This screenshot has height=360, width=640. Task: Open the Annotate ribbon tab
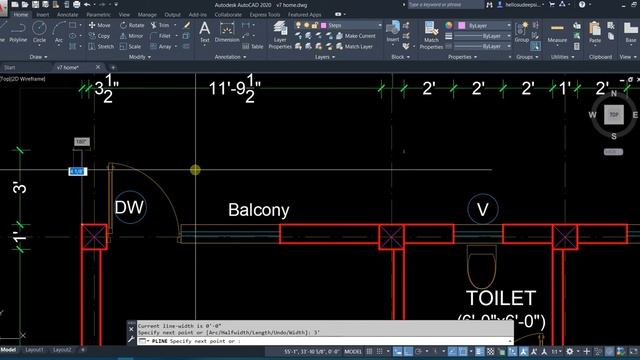tap(67, 15)
